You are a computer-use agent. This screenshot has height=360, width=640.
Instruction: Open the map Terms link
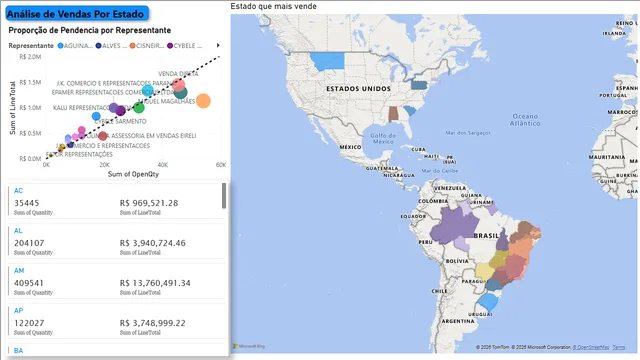click(x=619, y=347)
